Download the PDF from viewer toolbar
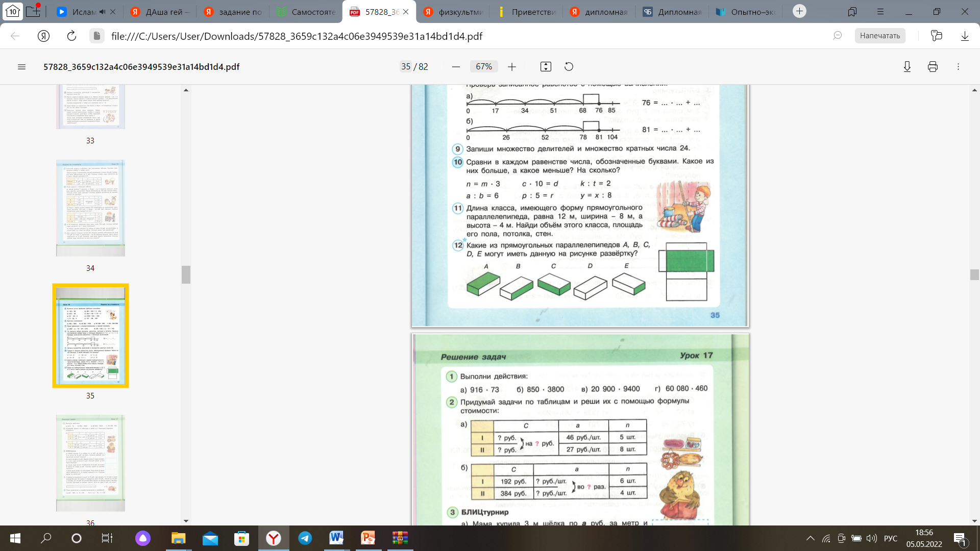This screenshot has height=551, width=980. [x=907, y=67]
